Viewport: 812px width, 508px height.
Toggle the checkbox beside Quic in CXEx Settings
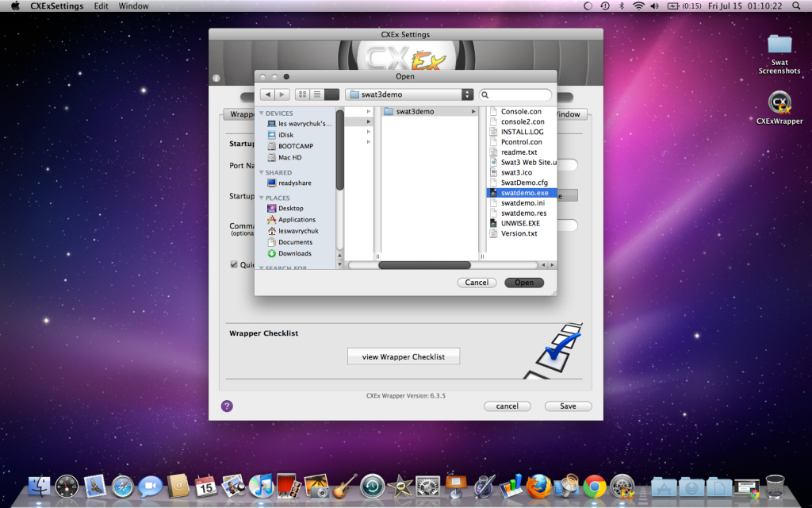click(234, 264)
